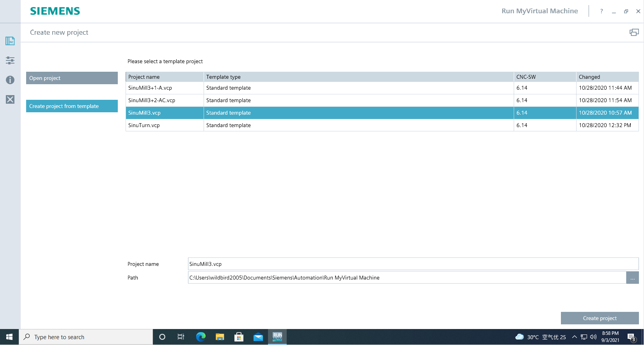
Task: Open notification center icon
Action: point(632,337)
